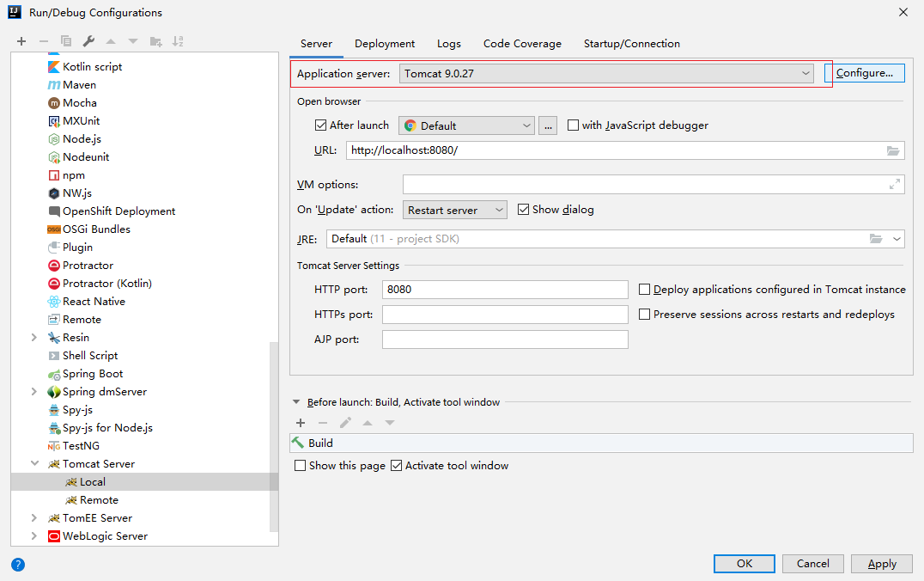
Task: Click the copy configuration icon
Action: point(66,41)
